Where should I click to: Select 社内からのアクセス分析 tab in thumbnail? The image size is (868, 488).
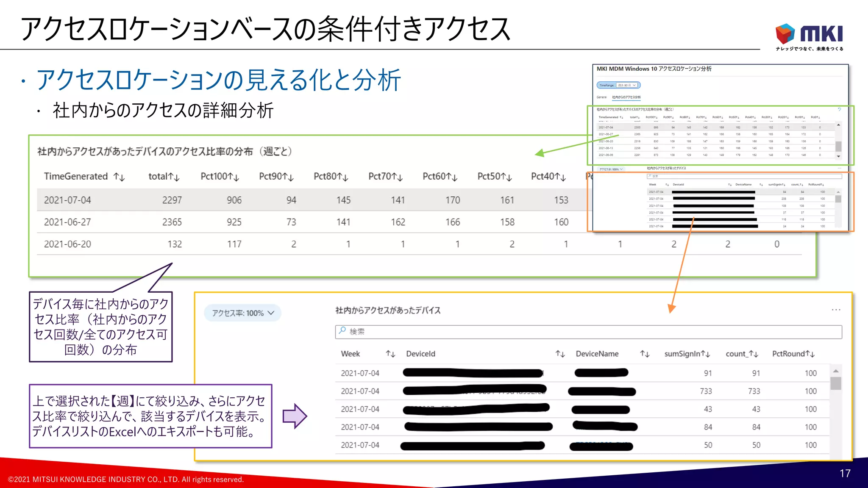point(626,97)
